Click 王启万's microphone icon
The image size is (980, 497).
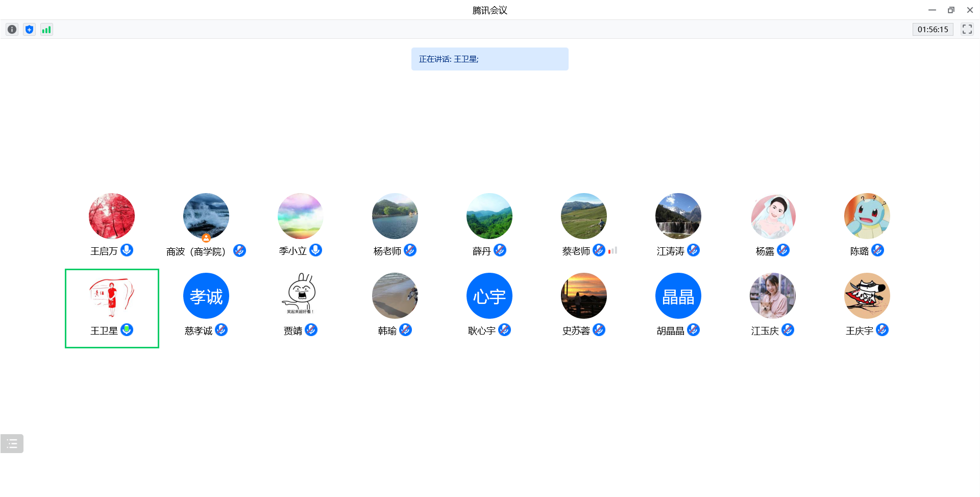click(127, 250)
